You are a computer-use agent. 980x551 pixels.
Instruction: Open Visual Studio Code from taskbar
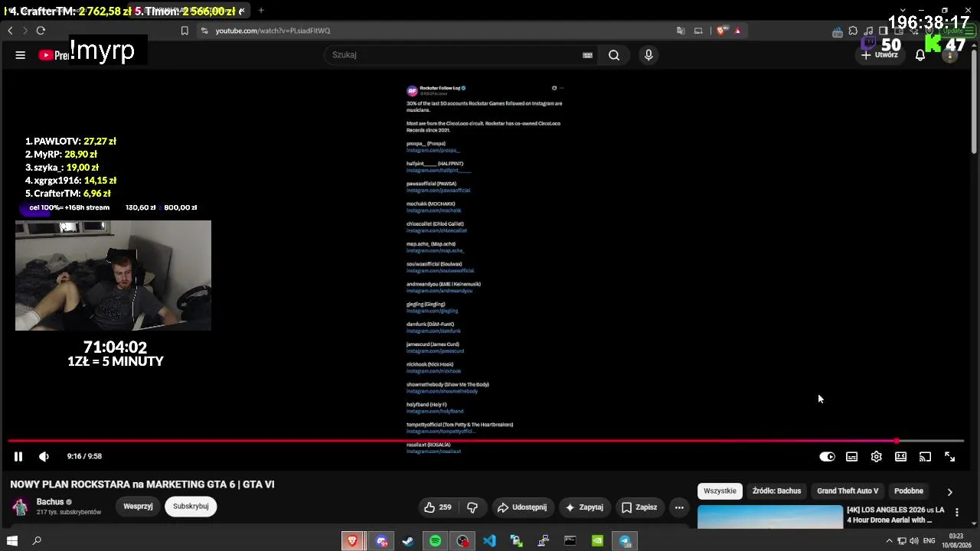[x=489, y=541]
